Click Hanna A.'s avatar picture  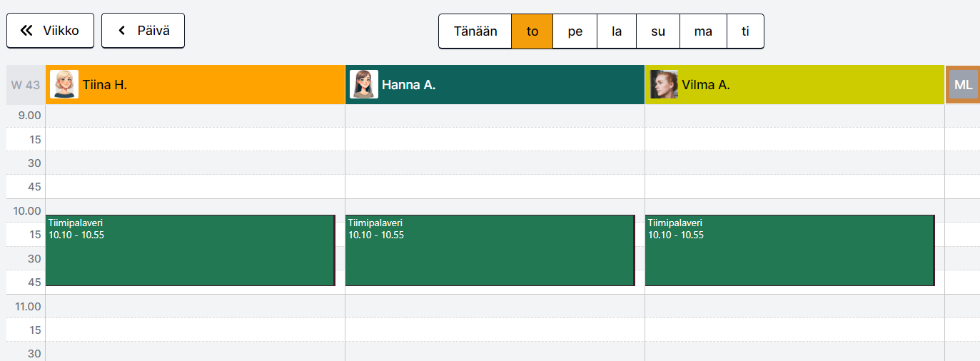pos(364,84)
